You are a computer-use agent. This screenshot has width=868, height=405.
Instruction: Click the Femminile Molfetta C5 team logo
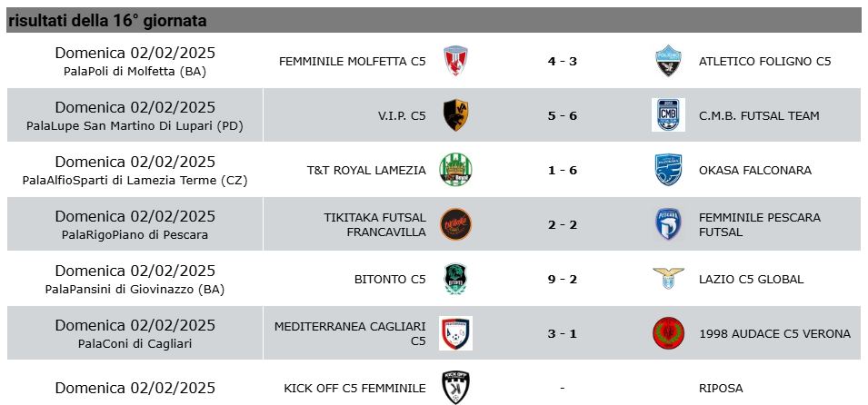455,61
